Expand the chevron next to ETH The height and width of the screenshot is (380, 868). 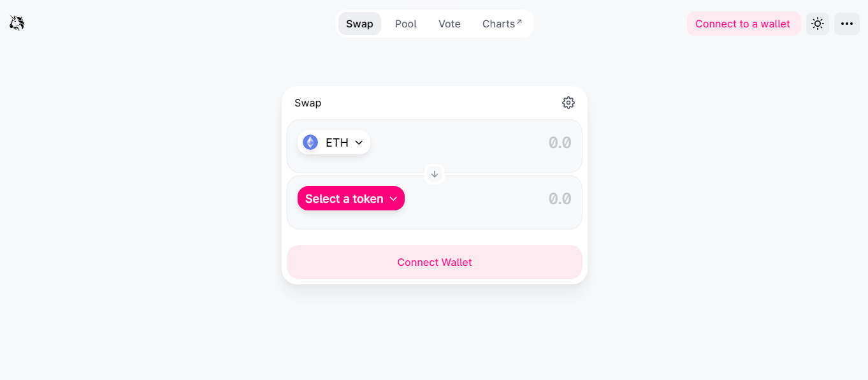359,142
